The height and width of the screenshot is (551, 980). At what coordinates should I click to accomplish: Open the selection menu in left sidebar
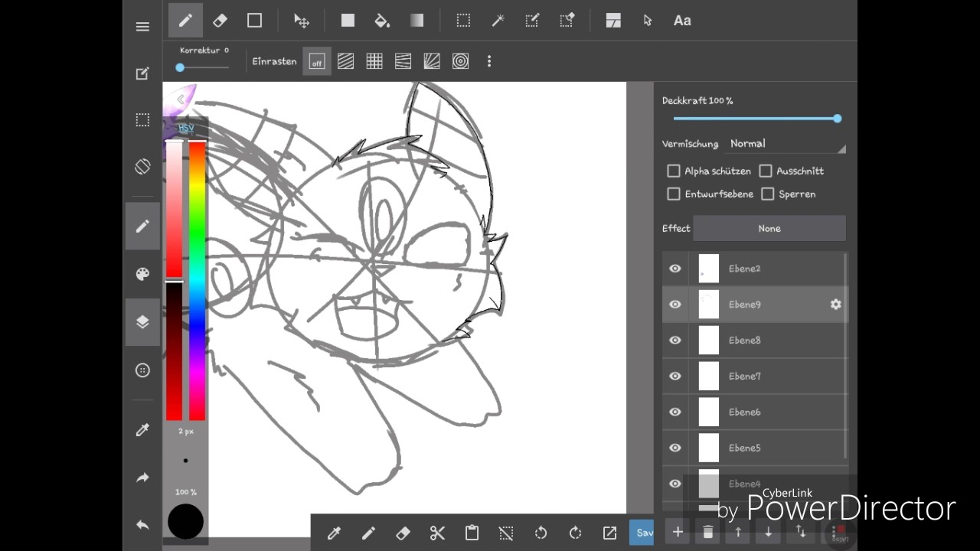142,119
